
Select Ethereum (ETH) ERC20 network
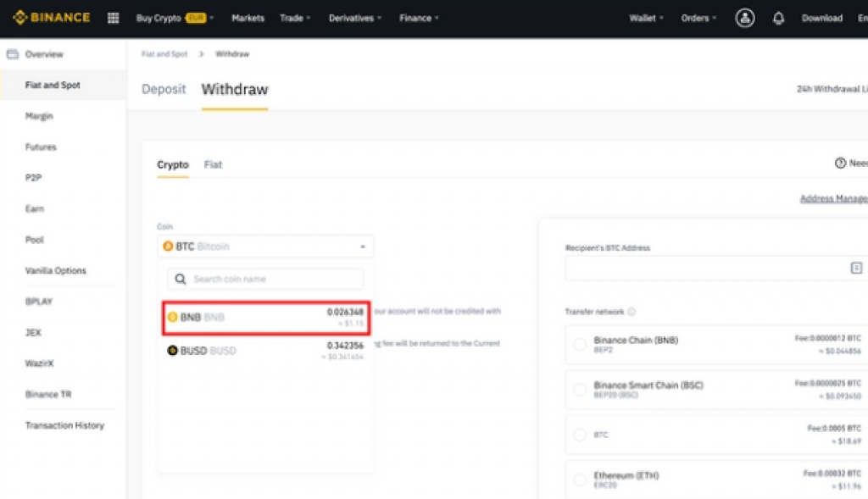[x=716, y=480]
